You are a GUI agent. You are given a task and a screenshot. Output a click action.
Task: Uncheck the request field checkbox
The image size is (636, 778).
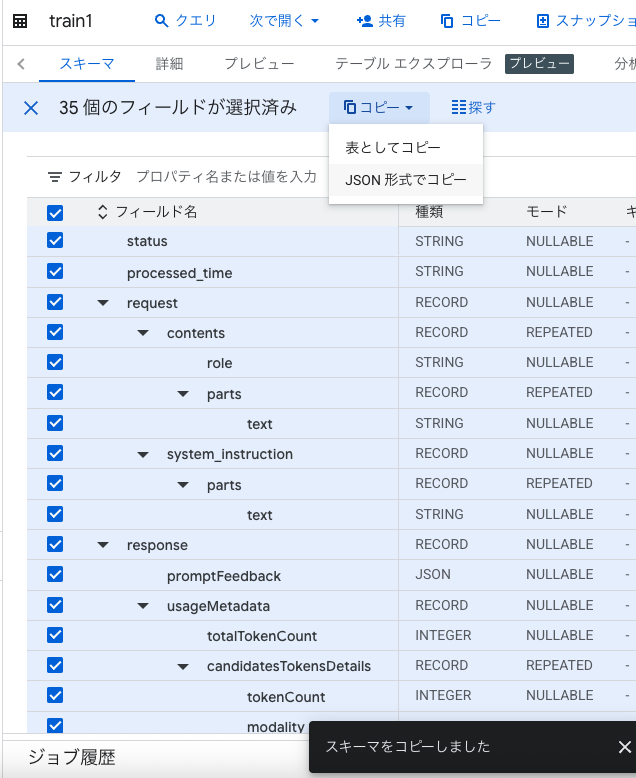(x=55, y=302)
